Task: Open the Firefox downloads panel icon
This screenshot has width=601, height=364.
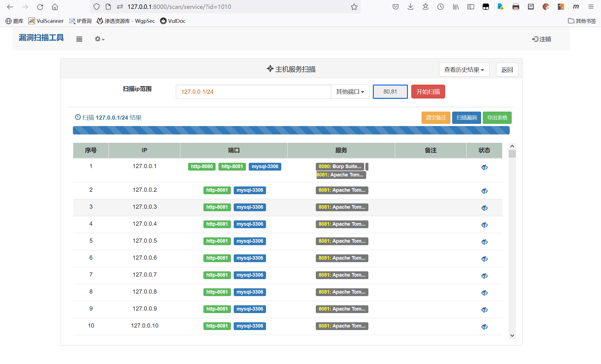Action: [x=410, y=7]
